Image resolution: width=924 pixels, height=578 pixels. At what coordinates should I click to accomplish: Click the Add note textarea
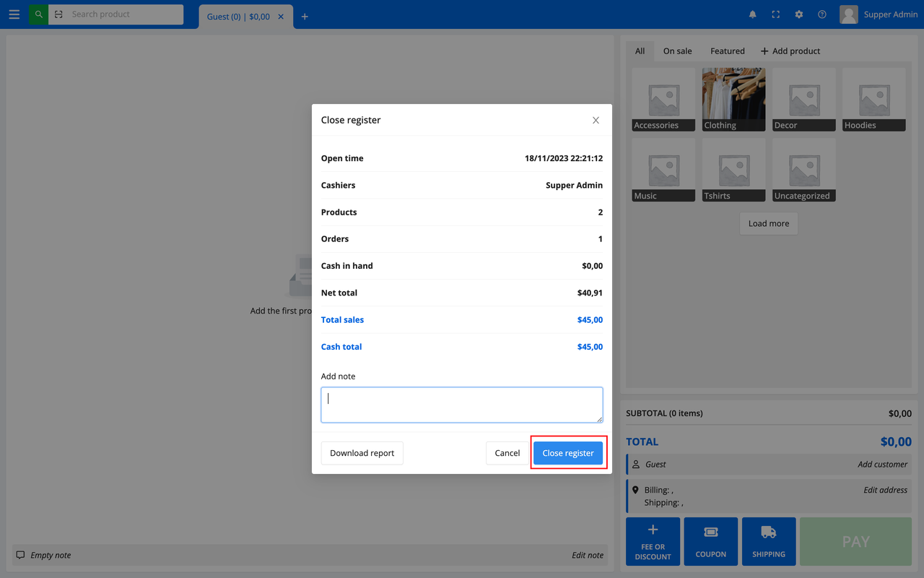pyautogui.click(x=462, y=405)
